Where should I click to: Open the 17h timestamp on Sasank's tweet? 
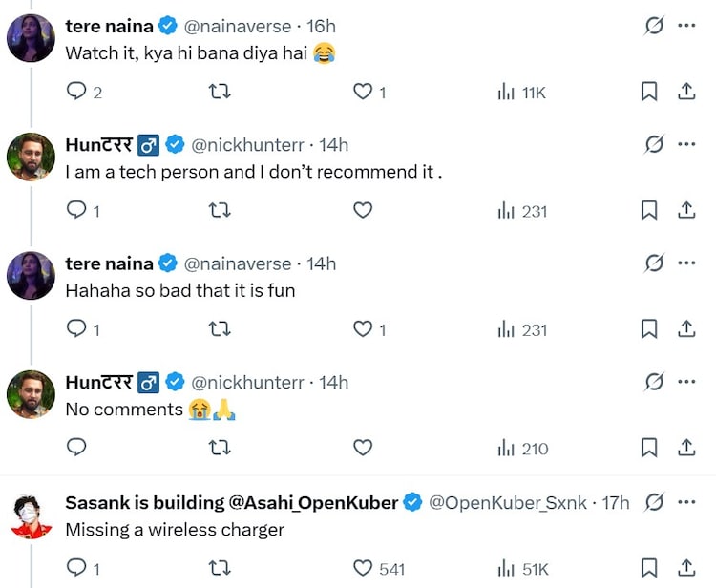click(617, 502)
